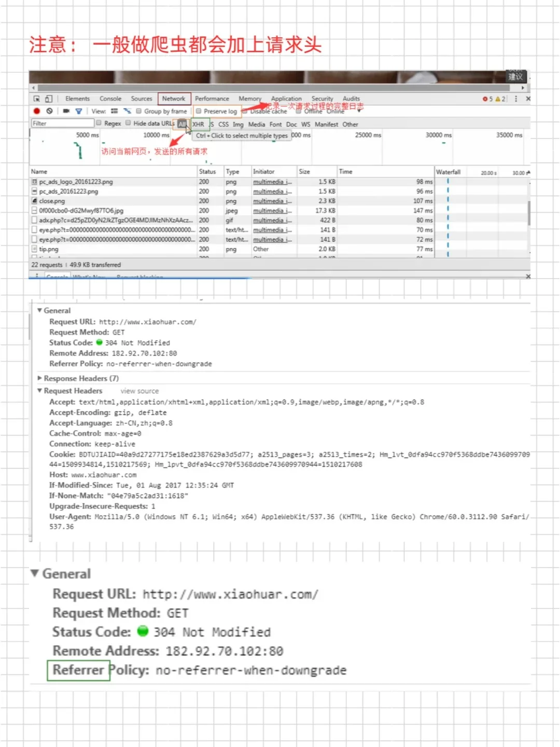Screen dimensions: 560x747
Task: Toggle the blue filter funnel icon
Action: point(79,111)
